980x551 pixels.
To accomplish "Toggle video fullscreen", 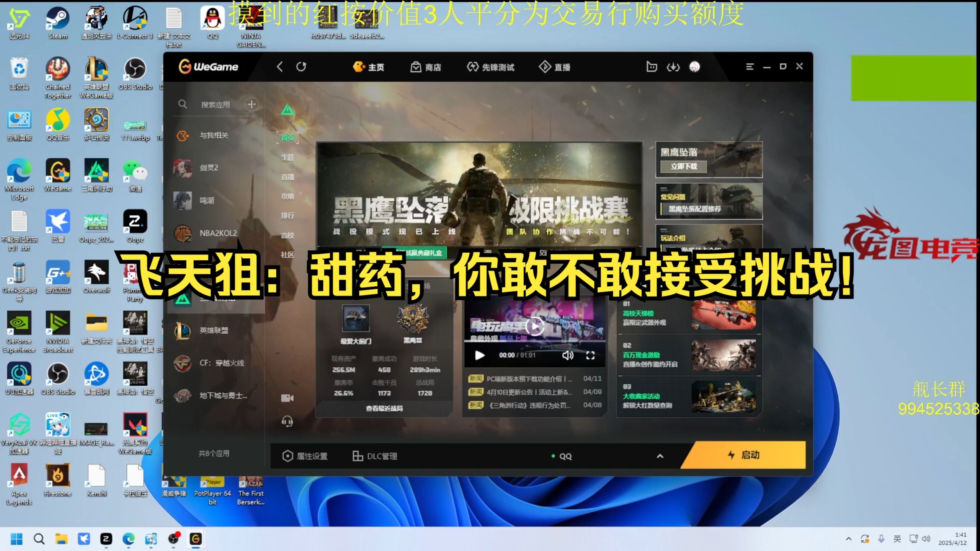I will pyautogui.click(x=590, y=355).
